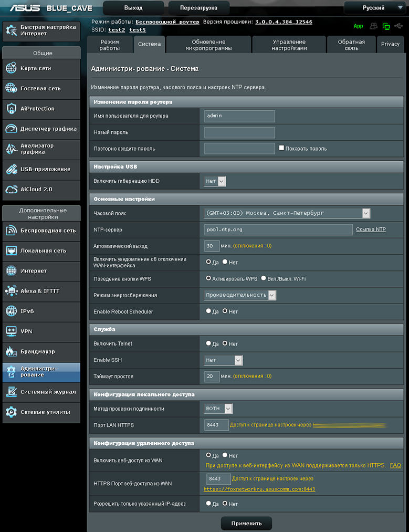
Task: Click the test2 SSID link
Action: pos(117,30)
